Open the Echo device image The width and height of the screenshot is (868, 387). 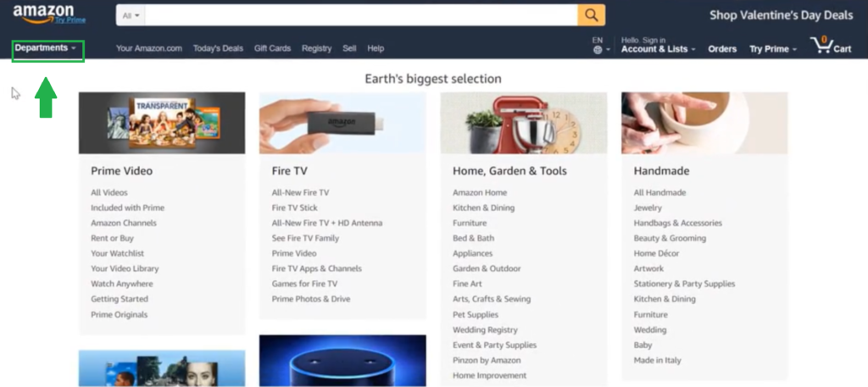[342, 361]
